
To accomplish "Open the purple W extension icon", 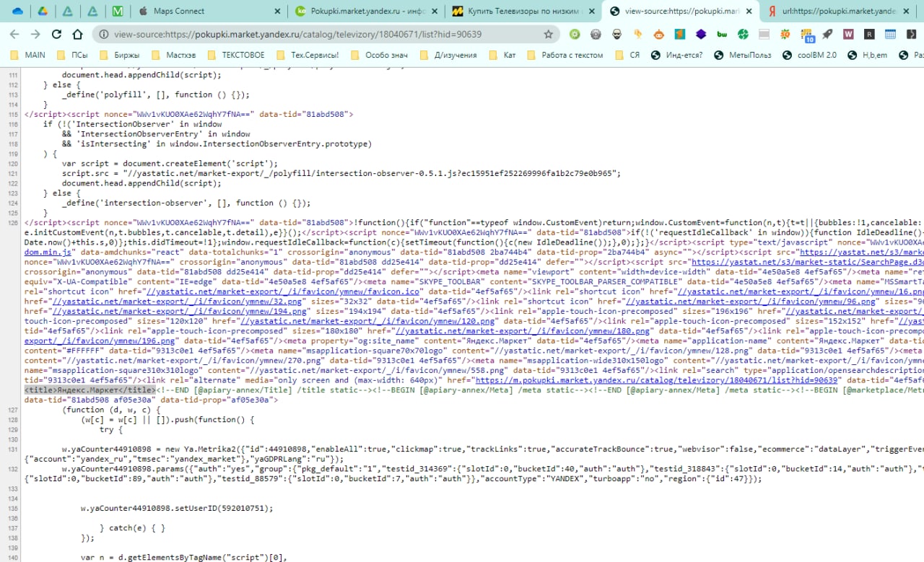I will point(849,34).
